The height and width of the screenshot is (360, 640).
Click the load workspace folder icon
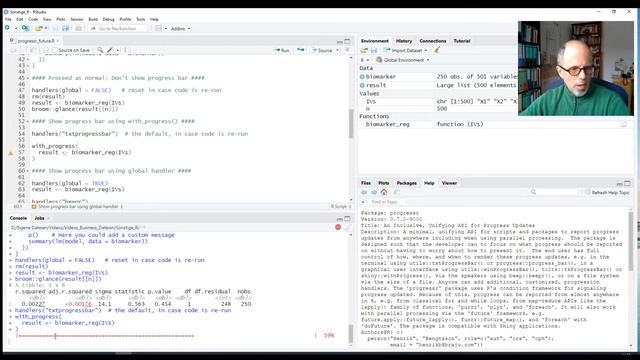[364, 50]
